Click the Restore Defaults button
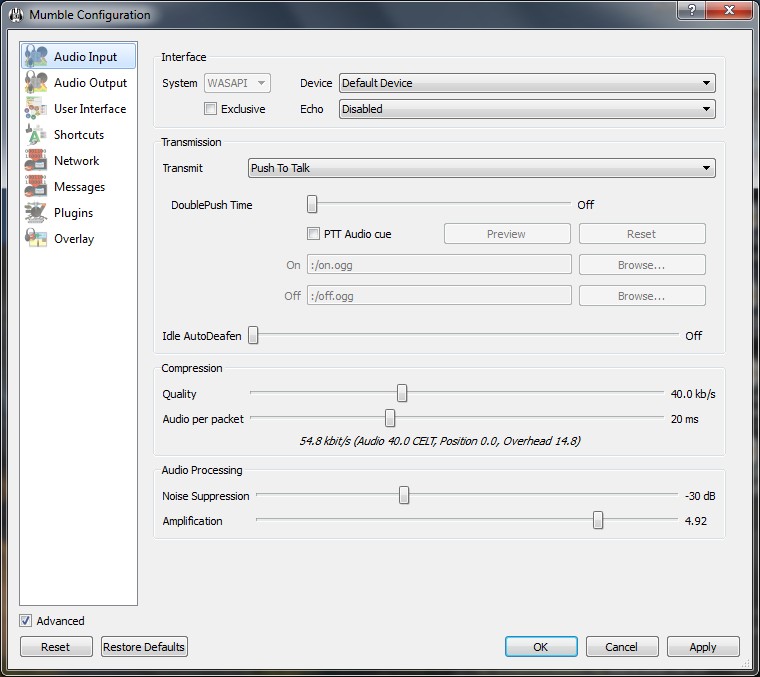 point(144,646)
